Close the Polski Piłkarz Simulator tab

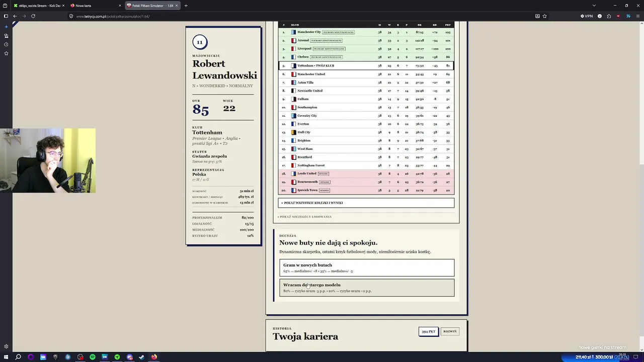coord(177,6)
